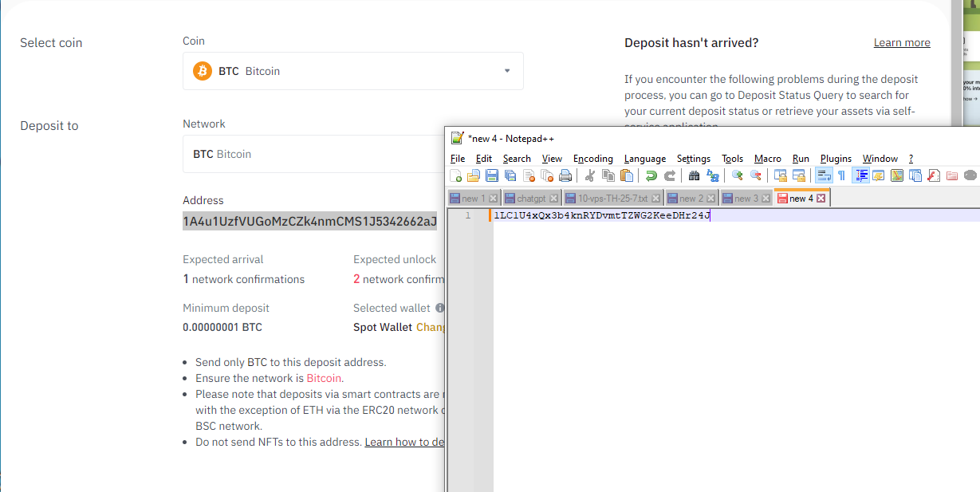This screenshot has width=980, height=492.
Task: Click the Close All toolbar icon
Action: [547, 175]
